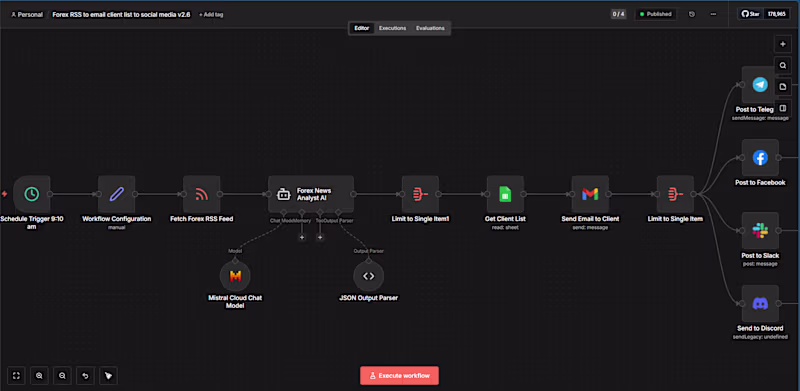Screen dimensions: 800x391
Task: Open the Personal project breadcrumb
Action: coord(27,15)
